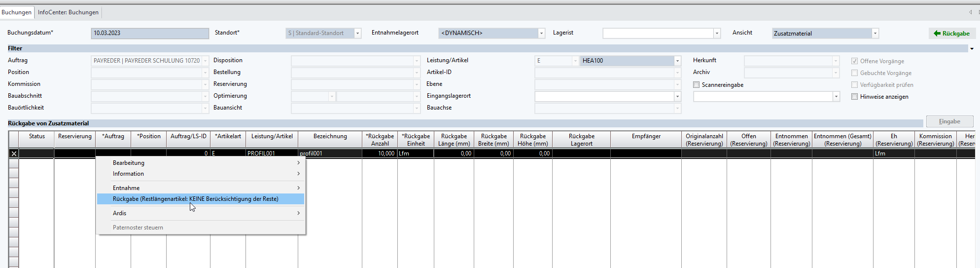Toggle the Hinweise anzeigen checkbox

pyautogui.click(x=855, y=97)
